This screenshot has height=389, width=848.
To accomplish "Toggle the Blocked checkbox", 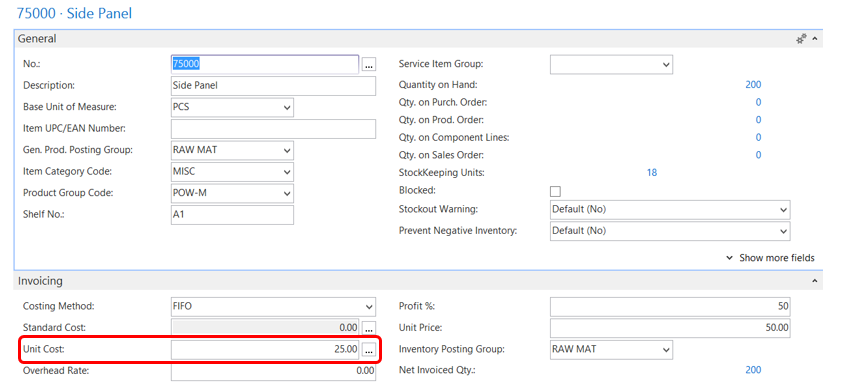I will click(x=555, y=191).
